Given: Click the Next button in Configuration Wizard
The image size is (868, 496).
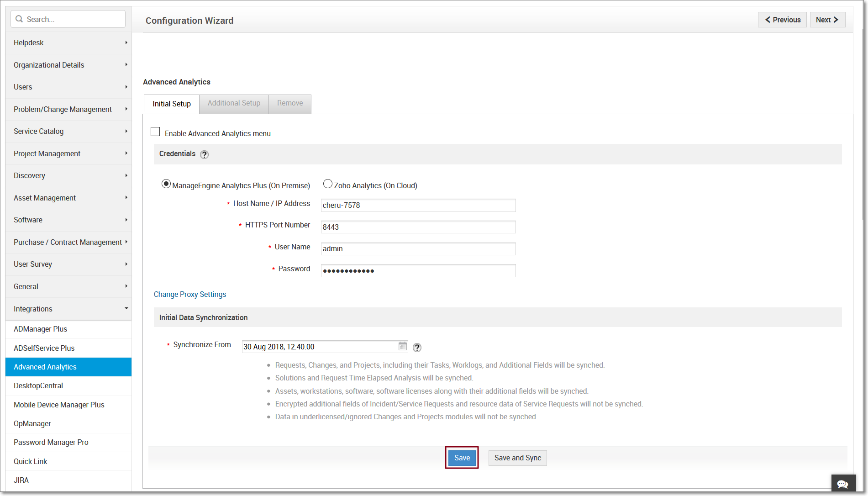Looking at the screenshot, I should pos(827,20).
